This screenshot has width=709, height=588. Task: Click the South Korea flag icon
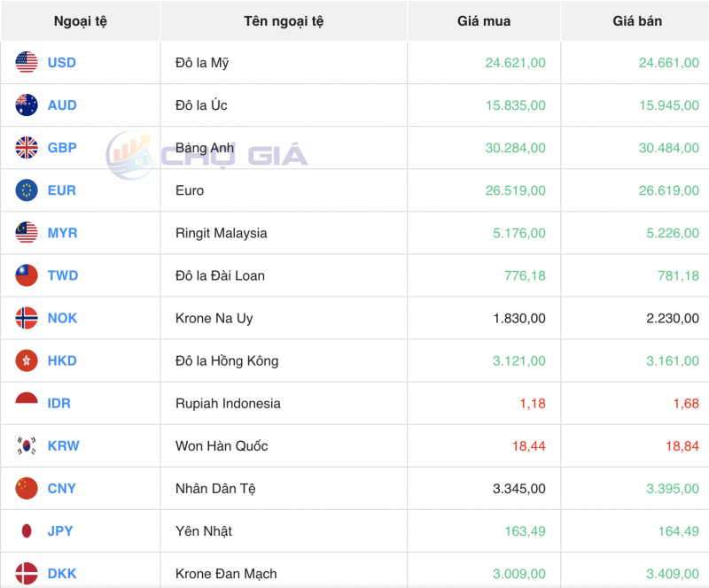coord(27,445)
